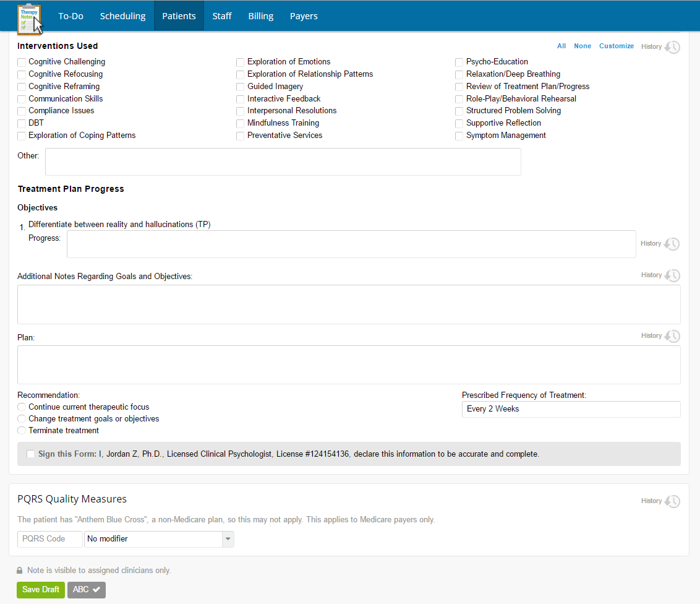Open the Scheduling tab
The width and height of the screenshot is (700, 604).
click(x=123, y=16)
